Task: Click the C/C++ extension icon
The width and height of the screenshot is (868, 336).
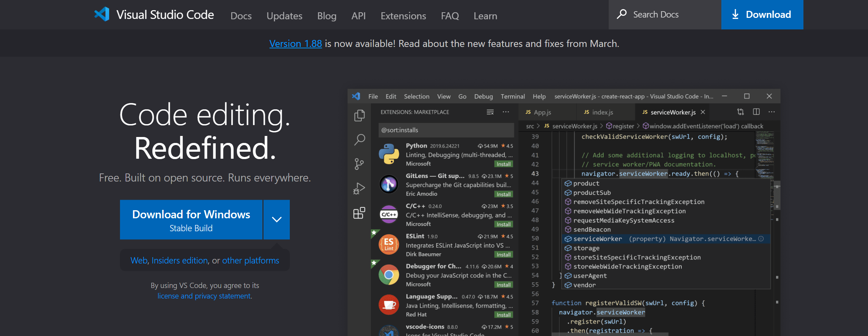Action: click(389, 214)
